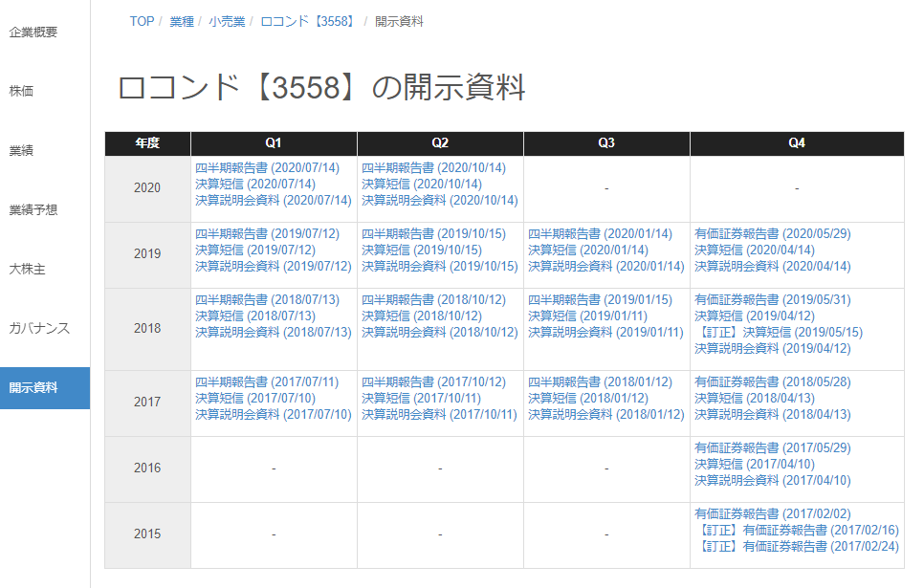The height and width of the screenshot is (588, 924).
Task: Click 決算短信 (2019/07/12)
Action: 255,250
